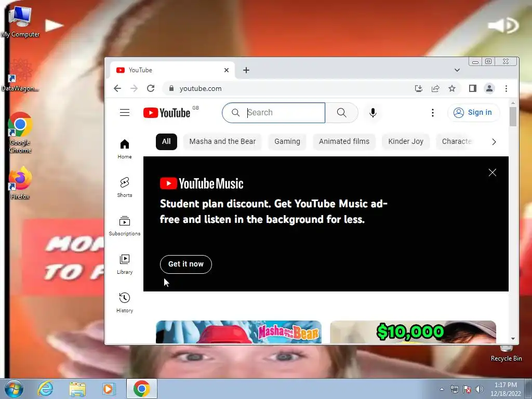This screenshot has width=532, height=399.
Task: Launch Internet Explorer from taskbar
Action: tap(46, 389)
